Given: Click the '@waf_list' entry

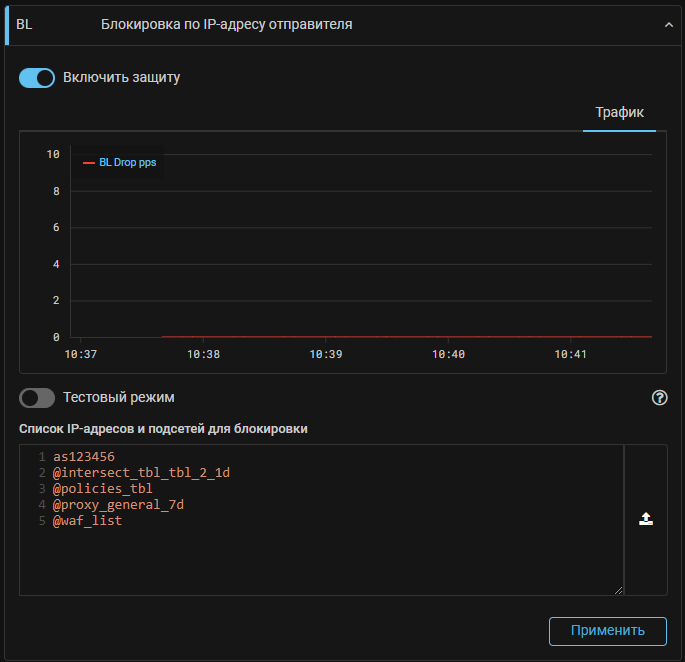Looking at the screenshot, I should click(x=87, y=521).
